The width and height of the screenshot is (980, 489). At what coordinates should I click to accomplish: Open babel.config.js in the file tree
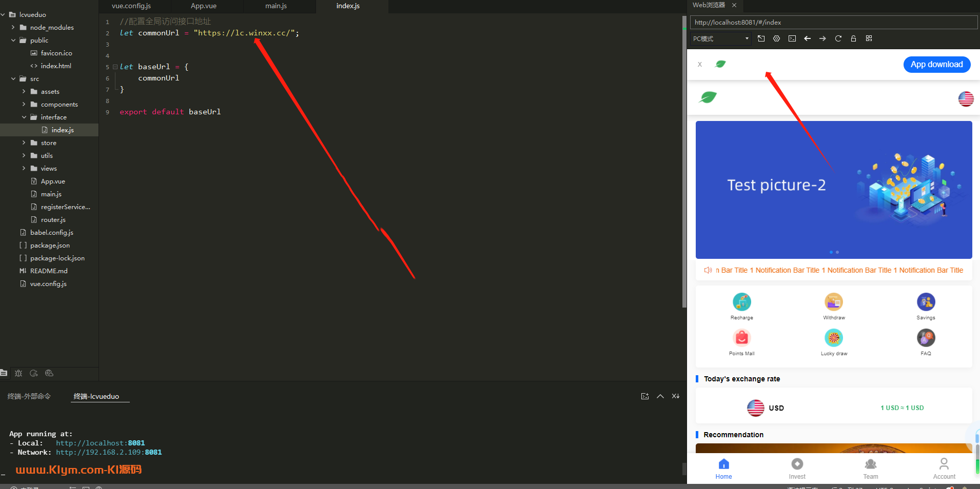pos(52,233)
